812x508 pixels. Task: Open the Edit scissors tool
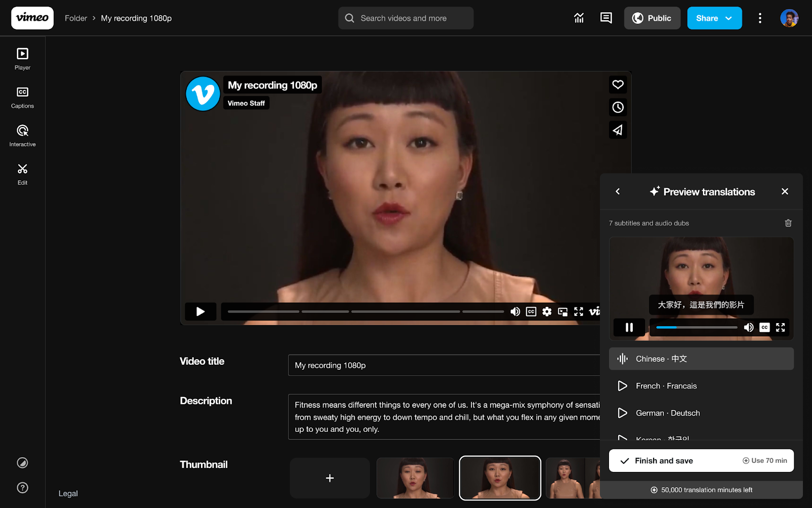[22, 174]
